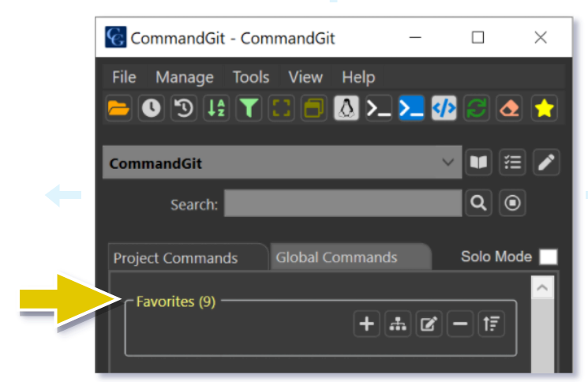Open the File menu
This screenshot has width=588, height=382.
coord(124,77)
